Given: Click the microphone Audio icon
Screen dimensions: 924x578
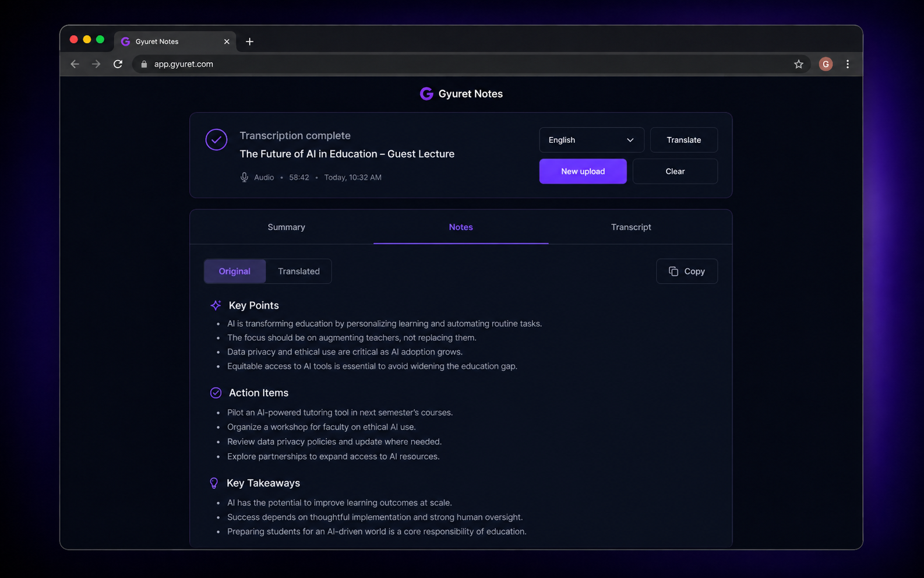Looking at the screenshot, I should (x=244, y=177).
